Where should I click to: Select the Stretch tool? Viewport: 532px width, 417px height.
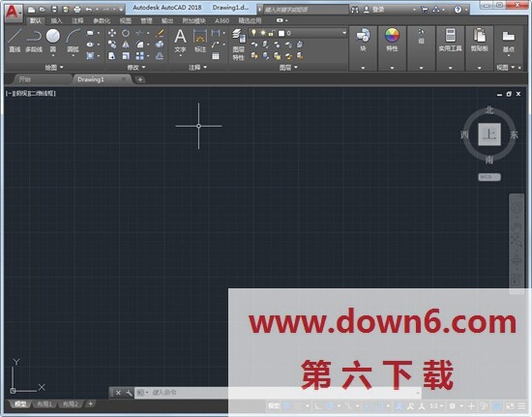pyautogui.click(x=111, y=56)
